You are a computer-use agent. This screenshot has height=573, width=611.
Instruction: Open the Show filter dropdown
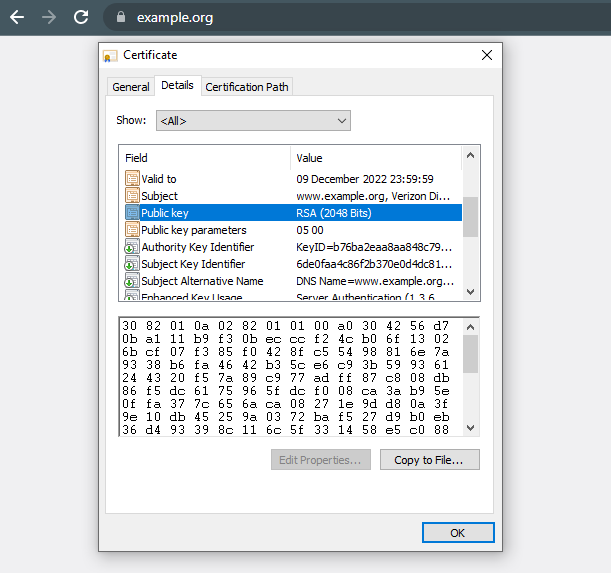pos(252,121)
